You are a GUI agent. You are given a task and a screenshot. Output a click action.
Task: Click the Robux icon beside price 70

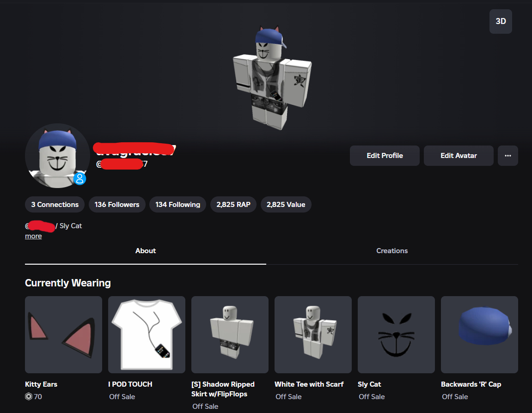(x=29, y=396)
